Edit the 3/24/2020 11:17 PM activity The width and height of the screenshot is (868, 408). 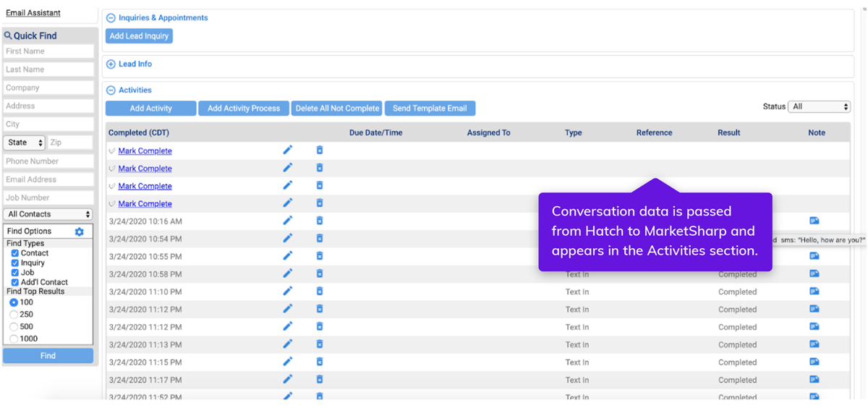[287, 379]
